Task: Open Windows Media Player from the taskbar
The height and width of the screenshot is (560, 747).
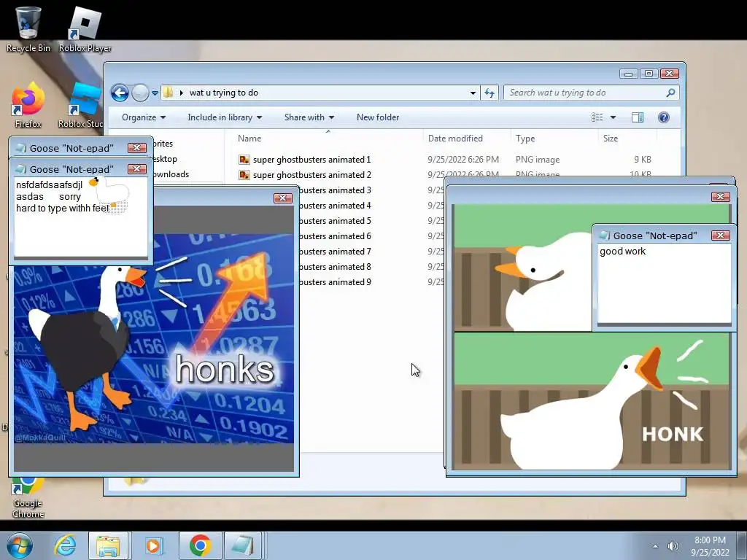Action: point(153,545)
